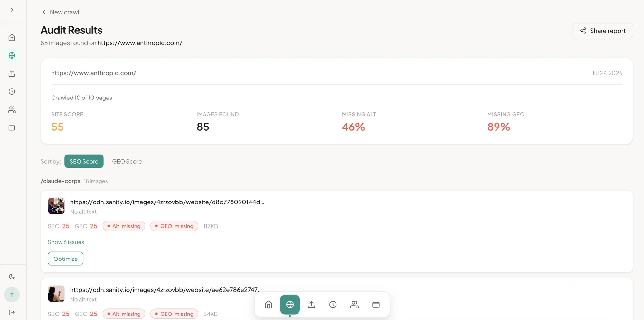
Task: Sort by GEO Score
Action: pos(127,161)
